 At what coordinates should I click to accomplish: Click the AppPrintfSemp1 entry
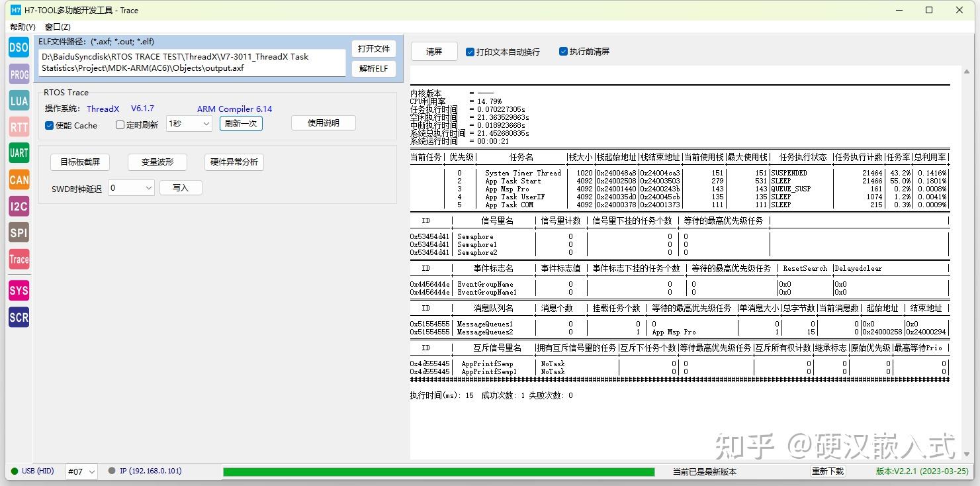[489, 371]
